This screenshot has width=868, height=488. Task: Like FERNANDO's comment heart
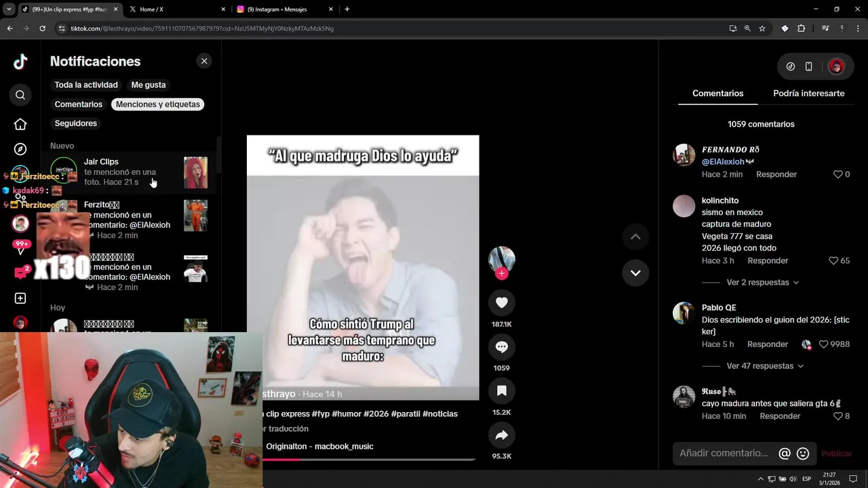[837, 174]
